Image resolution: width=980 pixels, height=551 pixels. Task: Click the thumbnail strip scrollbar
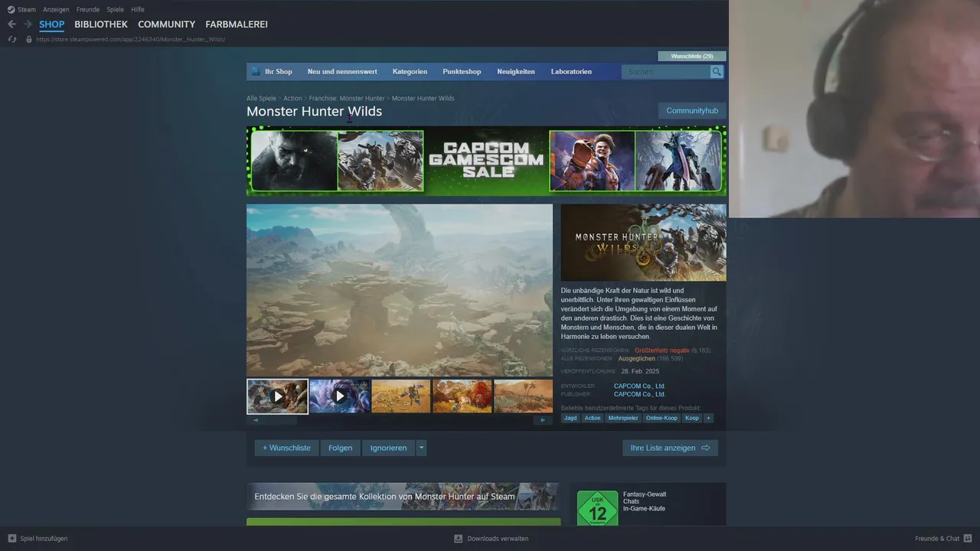(x=399, y=420)
